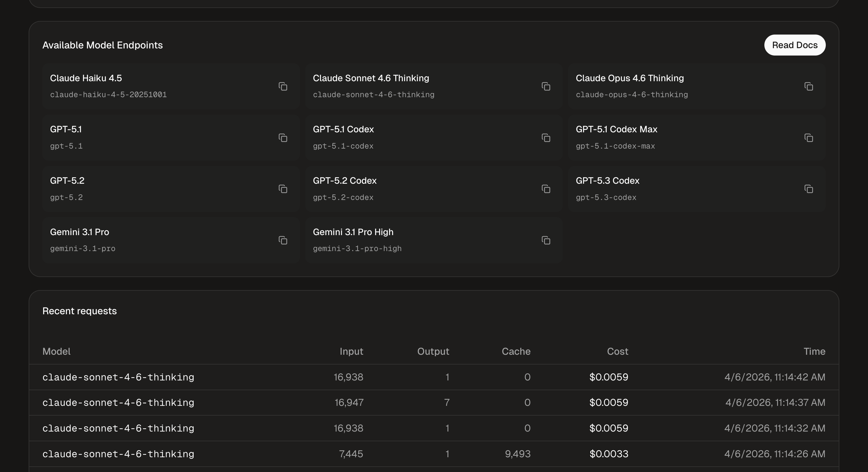The width and height of the screenshot is (868, 472).
Task: Copy the gpt-5.1-codex-max endpoint ID
Action: [x=809, y=138]
